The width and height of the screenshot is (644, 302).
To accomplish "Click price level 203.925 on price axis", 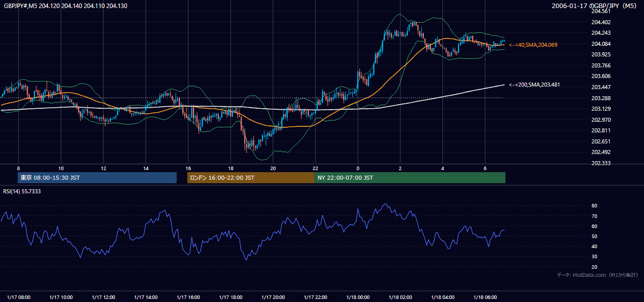I will click(601, 54).
